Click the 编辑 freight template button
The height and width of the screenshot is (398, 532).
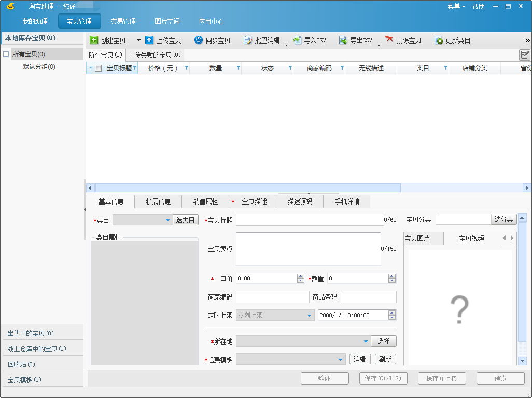pos(359,359)
